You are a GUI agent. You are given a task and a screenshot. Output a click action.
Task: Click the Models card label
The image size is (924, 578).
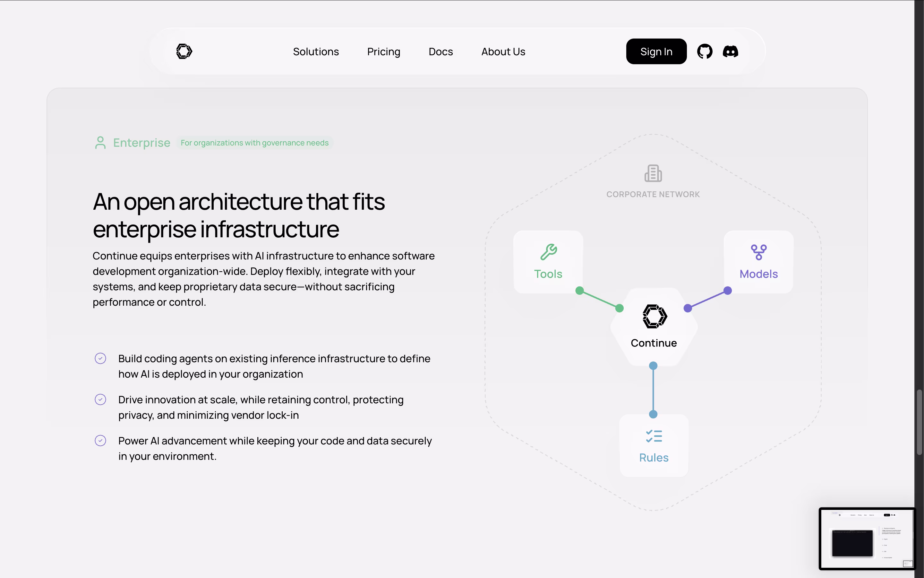pos(759,274)
